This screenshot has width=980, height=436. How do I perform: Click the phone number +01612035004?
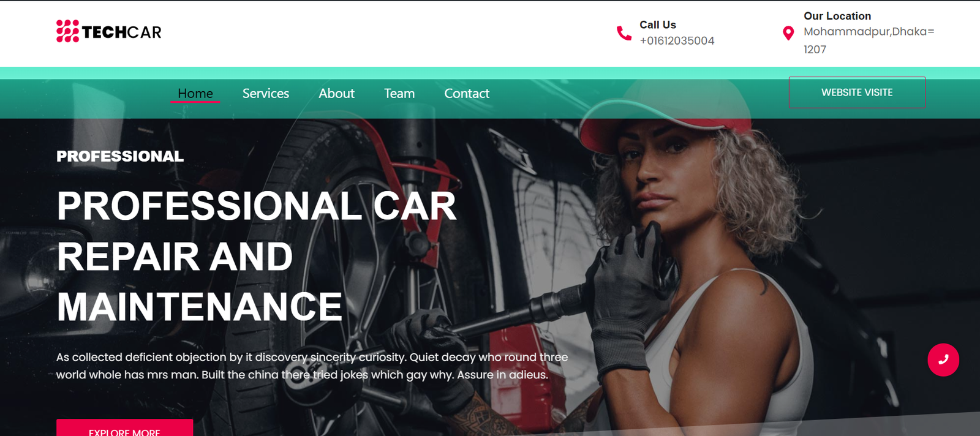pos(677,40)
